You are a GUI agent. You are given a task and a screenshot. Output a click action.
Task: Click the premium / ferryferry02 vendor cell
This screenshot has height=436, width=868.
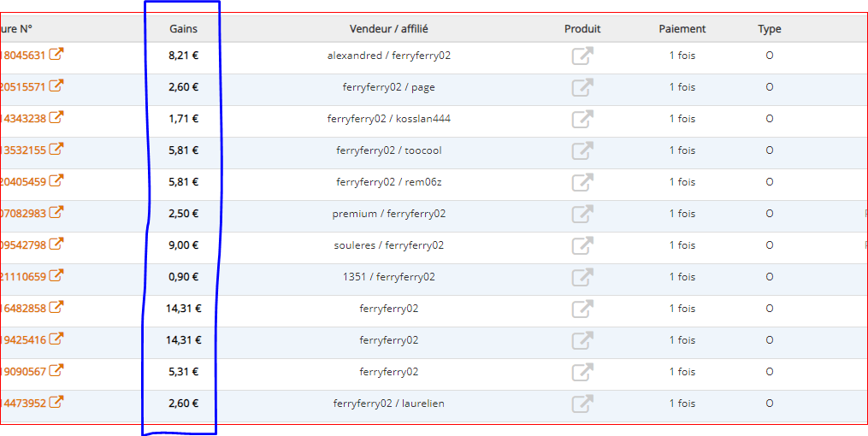(388, 214)
